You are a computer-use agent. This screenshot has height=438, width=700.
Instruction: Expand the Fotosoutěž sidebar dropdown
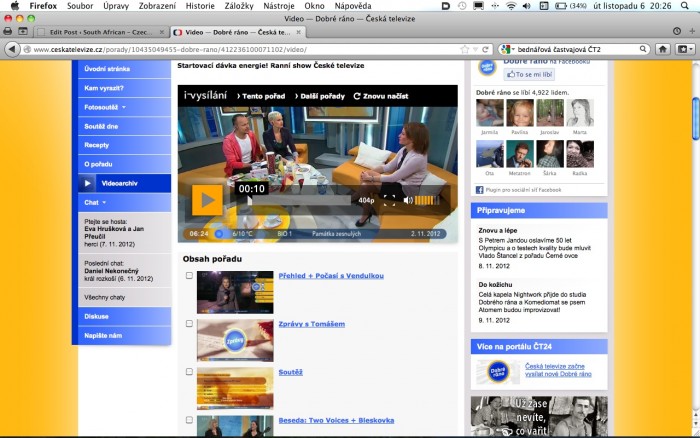pyautogui.click(x=124, y=107)
